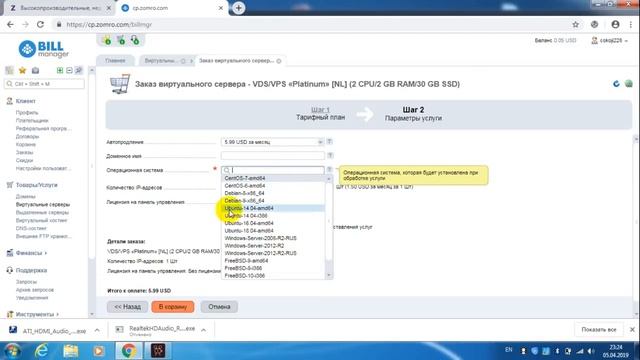
Task: Open help hint for Доменное имя field
Action: coord(330,156)
